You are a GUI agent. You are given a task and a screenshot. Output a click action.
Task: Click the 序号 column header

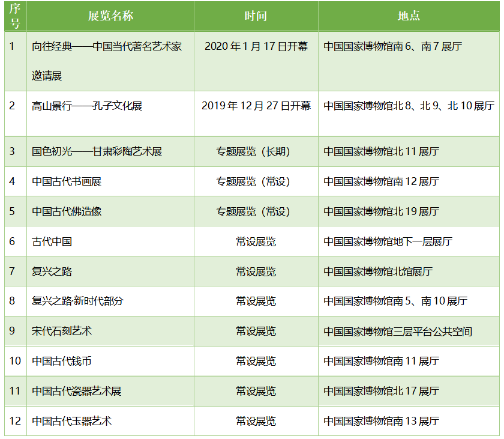pyautogui.click(x=15, y=16)
